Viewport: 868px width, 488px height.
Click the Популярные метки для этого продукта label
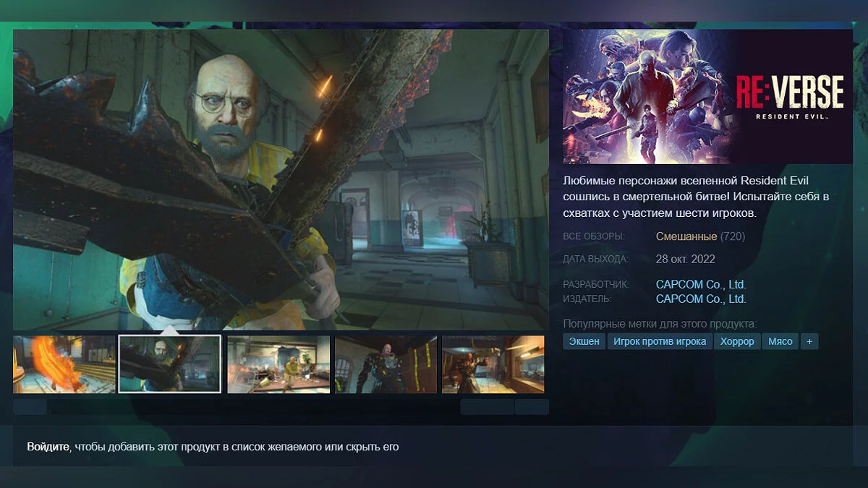point(660,323)
